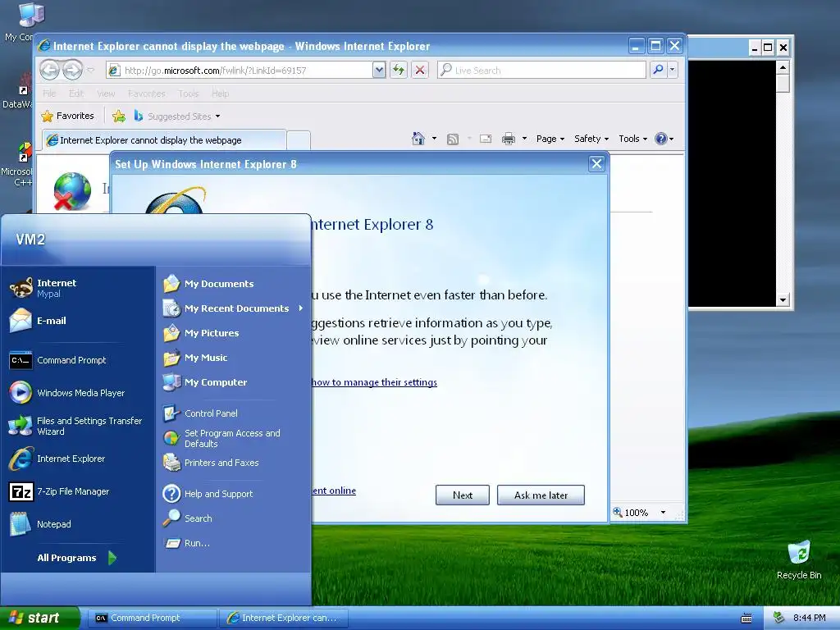The height and width of the screenshot is (630, 840).
Task: Open a new blank IE tab
Action: point(299,141)
